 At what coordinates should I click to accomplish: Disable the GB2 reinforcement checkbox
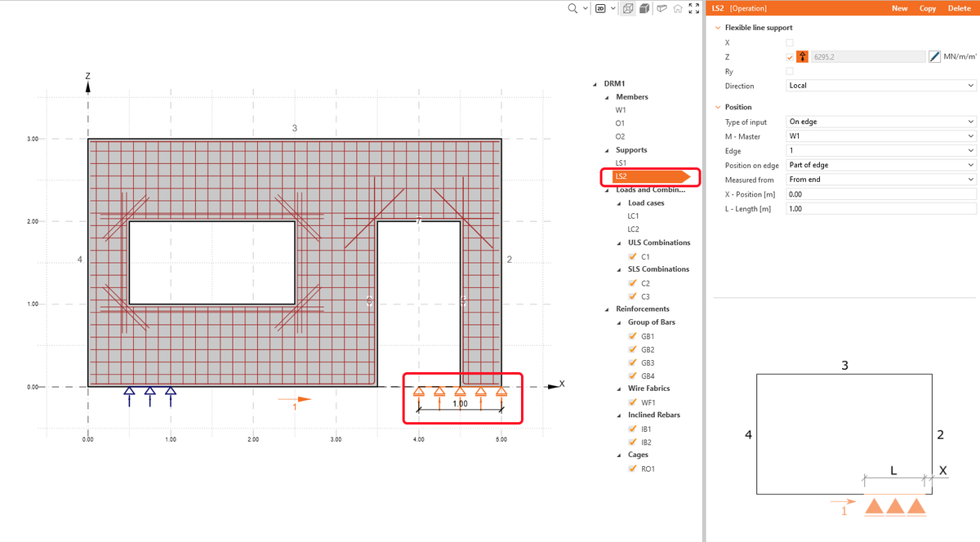click(x=632, y=349)
